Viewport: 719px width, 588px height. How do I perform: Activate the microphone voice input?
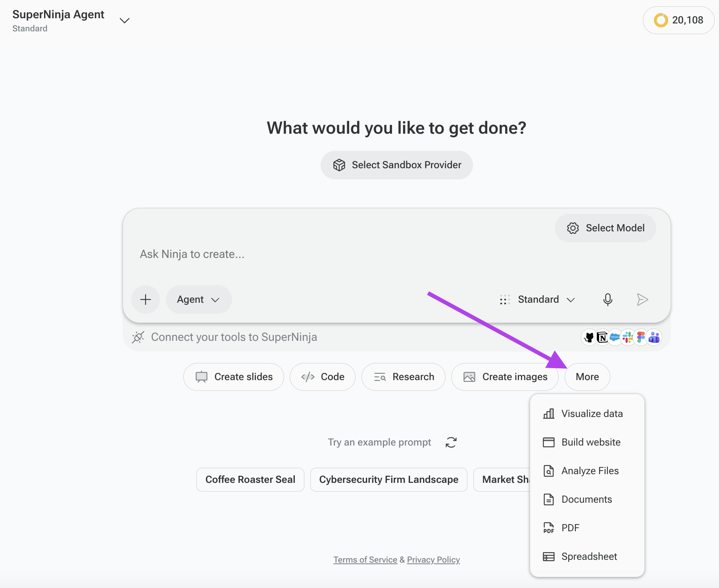(607, 300)
